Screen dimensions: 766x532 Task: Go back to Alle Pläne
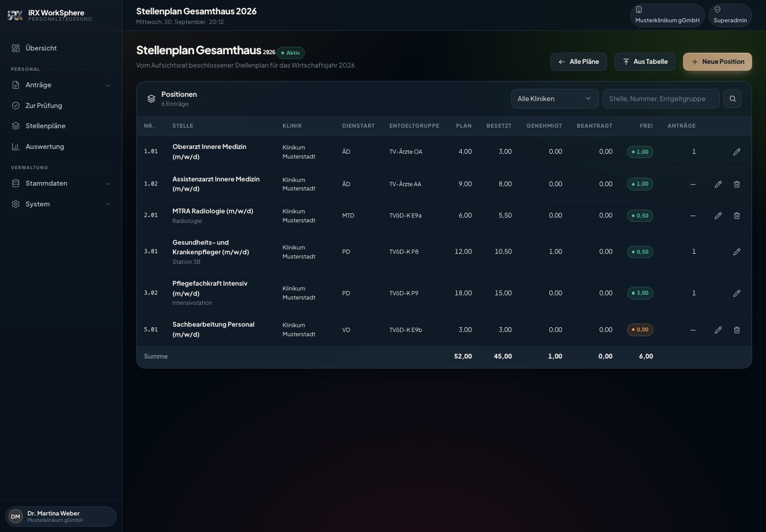578,62
